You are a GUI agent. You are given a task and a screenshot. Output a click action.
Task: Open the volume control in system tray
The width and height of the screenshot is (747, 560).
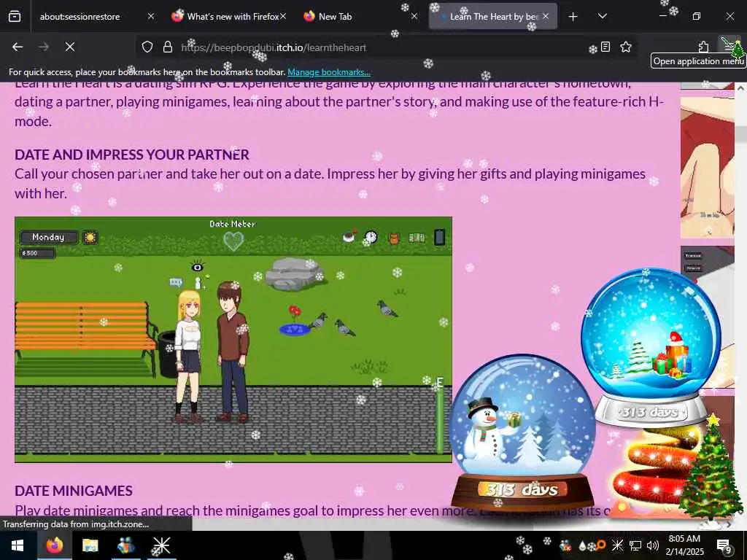pos(653,545)
